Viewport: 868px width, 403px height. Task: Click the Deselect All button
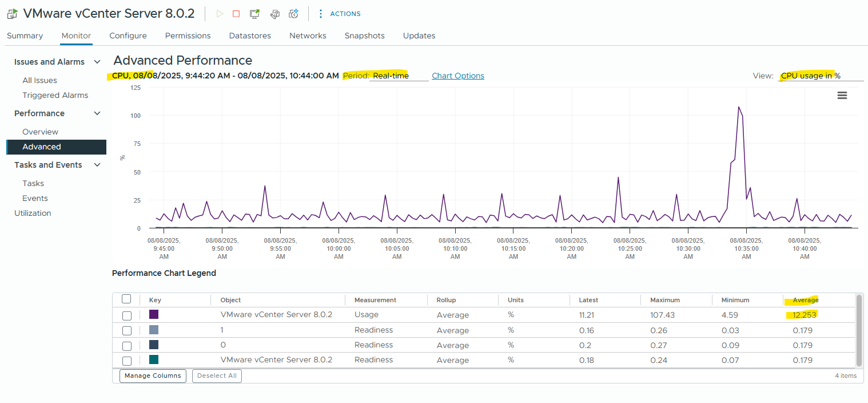[217, 376]
